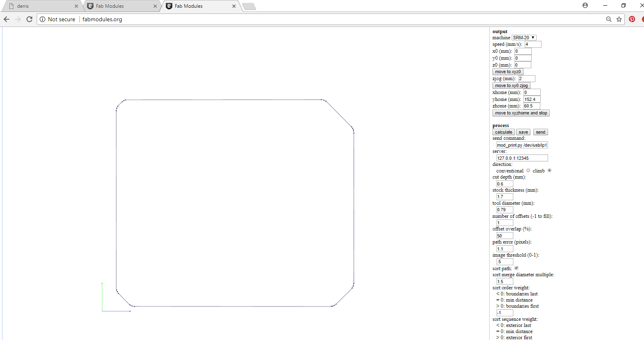Reload the Fab Modules page

[x=29, y=19]
